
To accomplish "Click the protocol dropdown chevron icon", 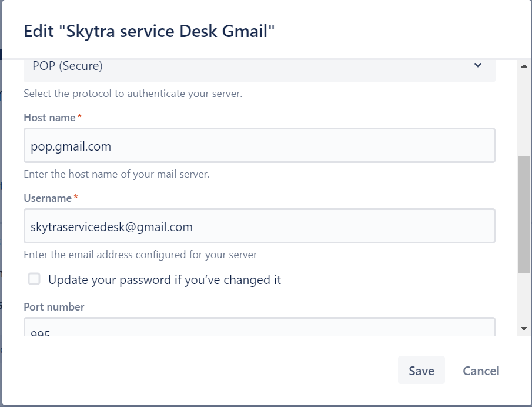I will (x=478, y=65).
